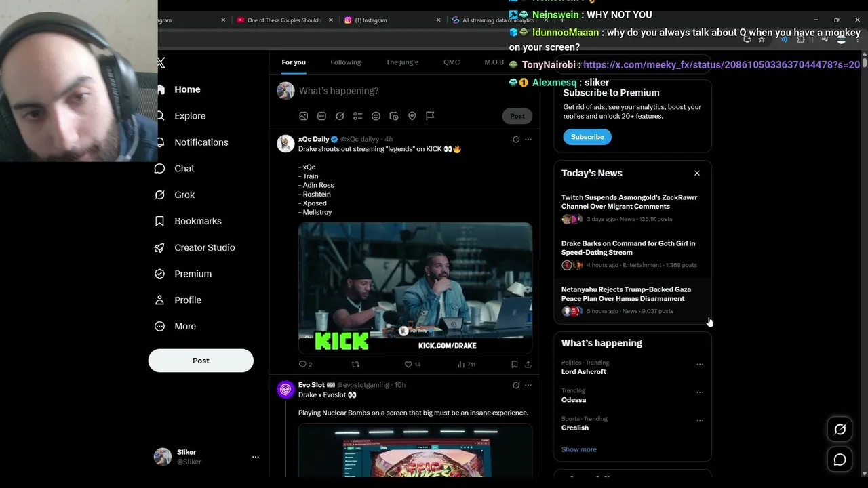Screen dimensions: 868x488
Task: Open the floating Grok button
Action: pyautogui.click(x=840, y=430)
